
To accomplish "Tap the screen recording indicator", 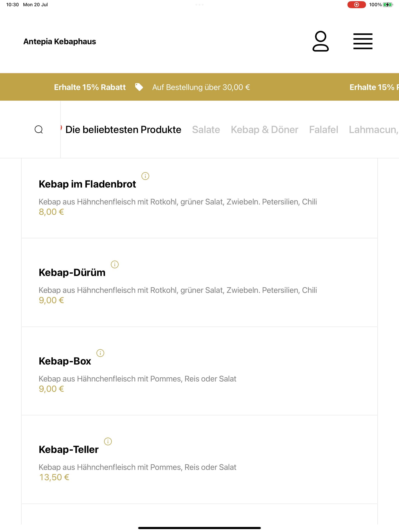I will [356, 4].
